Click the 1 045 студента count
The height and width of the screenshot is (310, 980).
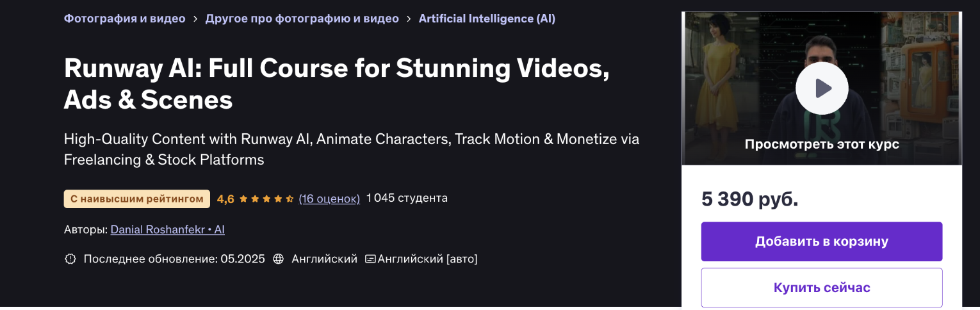pos(407,198)
